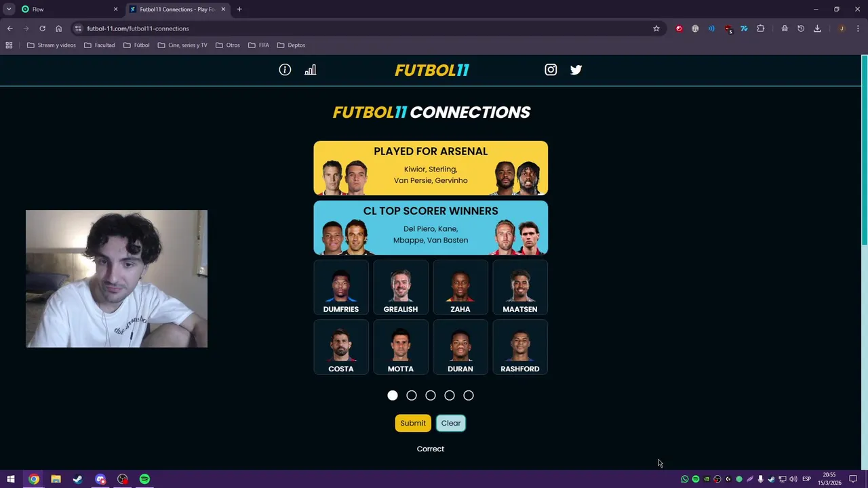The height and width of the screenshot is (488, 868).
Task: Open the Chrome three-dot menu
Action: pyautogui.click(x=859, y=28)
